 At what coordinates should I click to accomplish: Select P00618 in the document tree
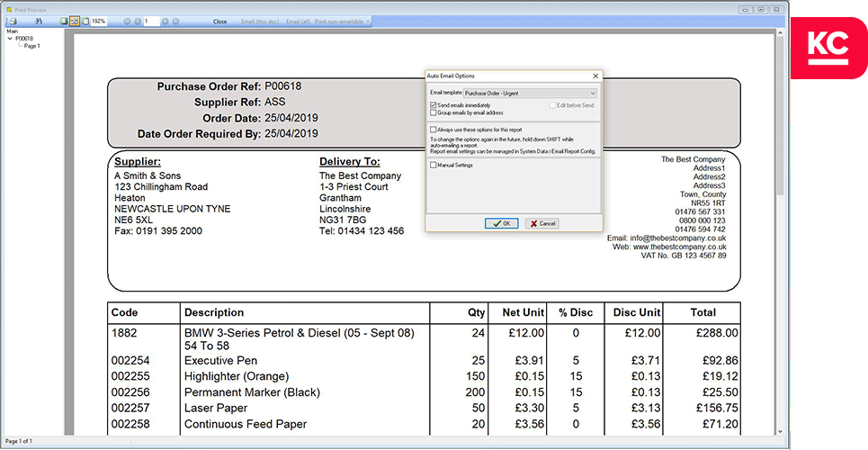point(23,39)
